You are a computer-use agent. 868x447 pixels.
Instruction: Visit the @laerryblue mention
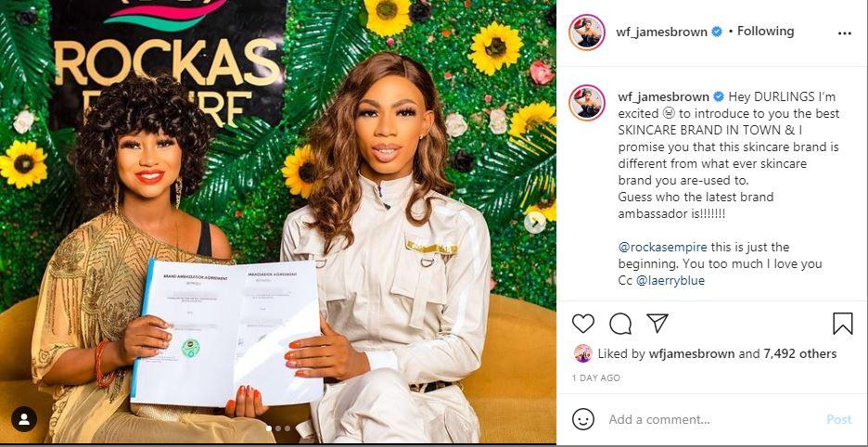[670, 281]
